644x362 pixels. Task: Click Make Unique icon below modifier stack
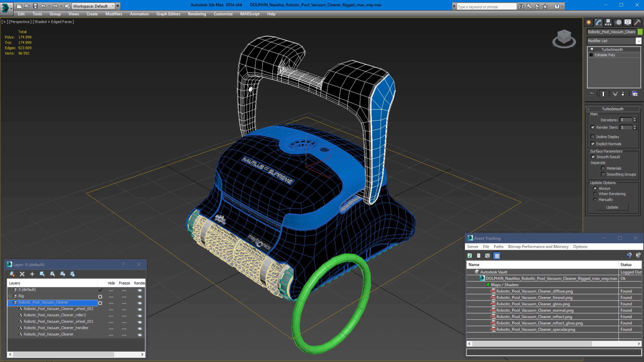[x=615, y=94]
